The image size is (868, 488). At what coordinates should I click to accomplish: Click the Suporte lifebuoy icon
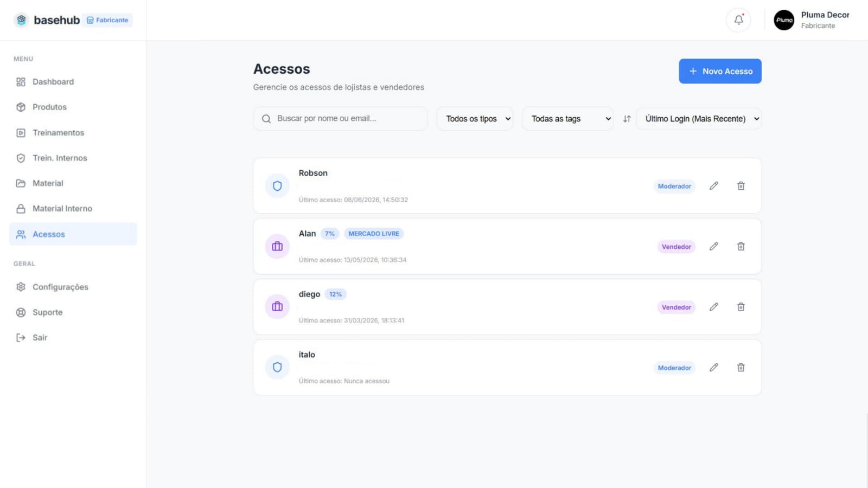click(21, 312)
